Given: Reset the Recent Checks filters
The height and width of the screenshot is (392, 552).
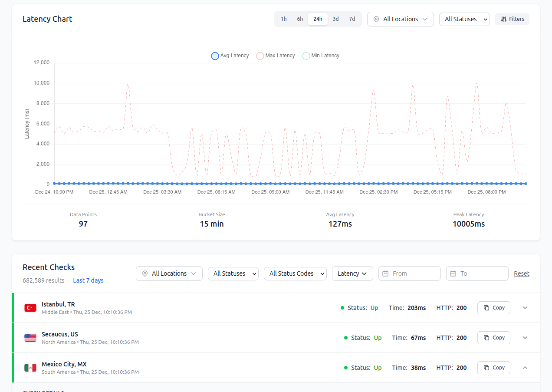Looking at the screenshot, I should pos(521,273).
